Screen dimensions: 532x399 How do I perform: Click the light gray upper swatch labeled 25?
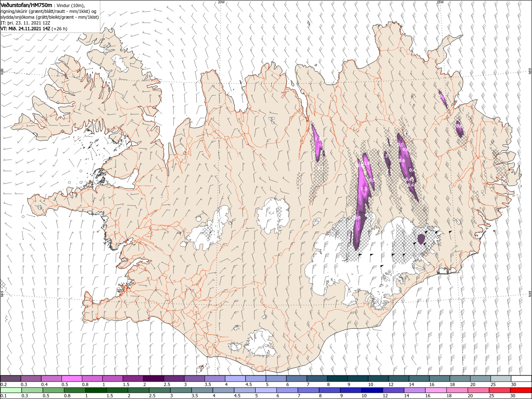tap(500, 378)
